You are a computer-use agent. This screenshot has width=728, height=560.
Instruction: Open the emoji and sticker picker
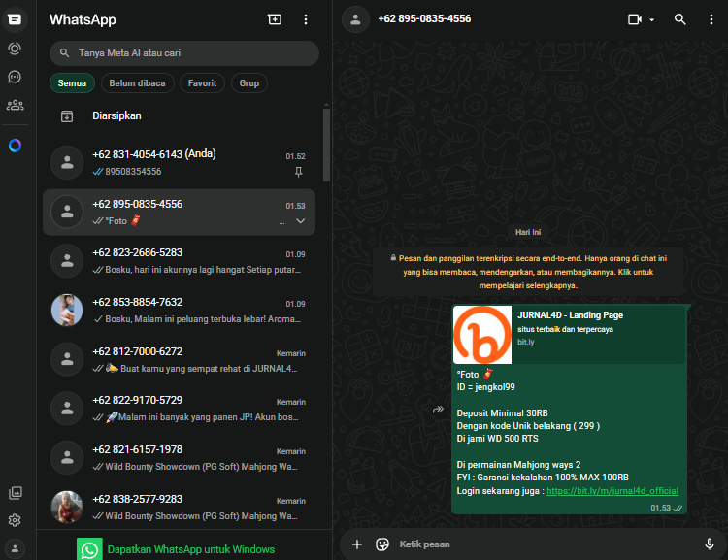[382, 544]
